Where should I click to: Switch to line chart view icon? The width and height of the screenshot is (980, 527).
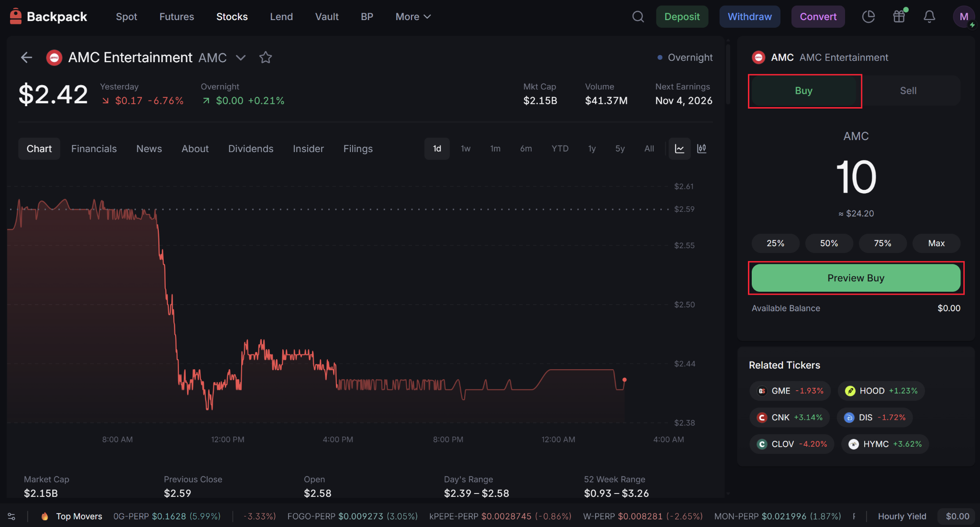click(x=679, y=149)
